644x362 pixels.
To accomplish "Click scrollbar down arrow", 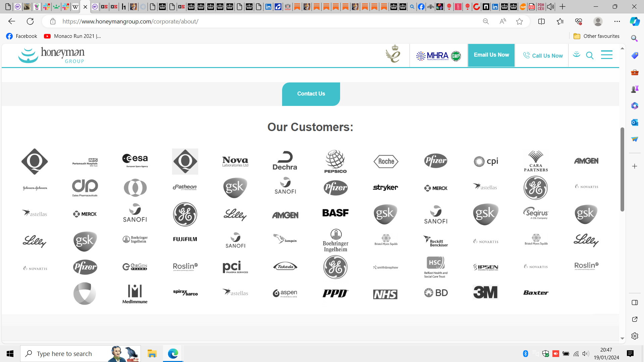I will pos(622,339).
